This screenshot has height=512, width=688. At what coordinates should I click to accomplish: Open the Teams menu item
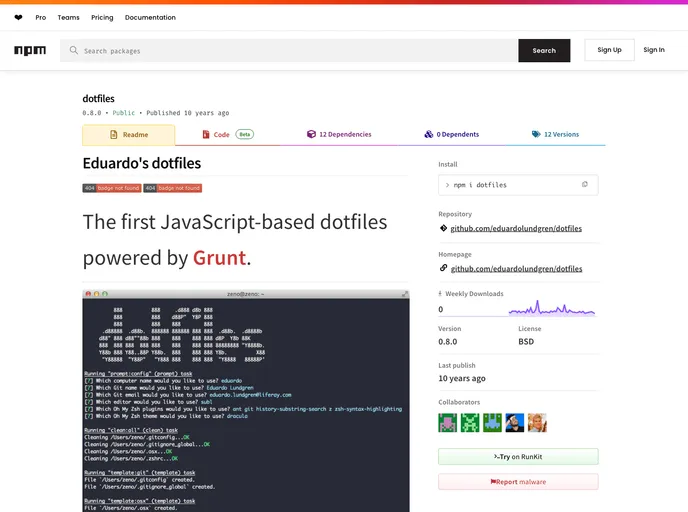click(68, 18)
